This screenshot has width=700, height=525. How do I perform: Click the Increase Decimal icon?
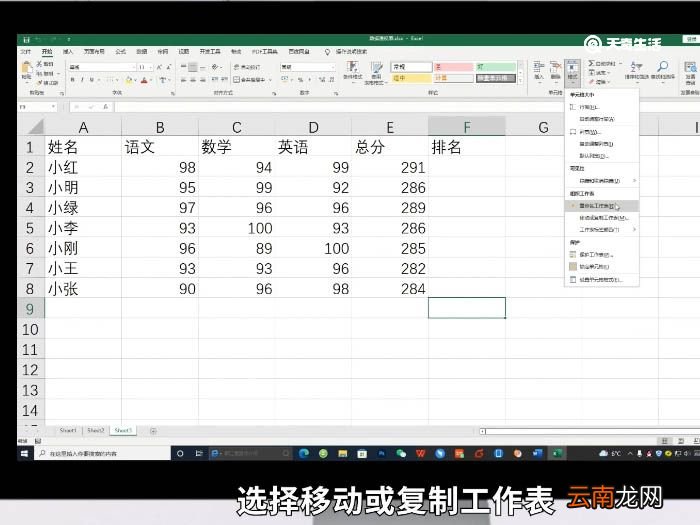(322, 80)
